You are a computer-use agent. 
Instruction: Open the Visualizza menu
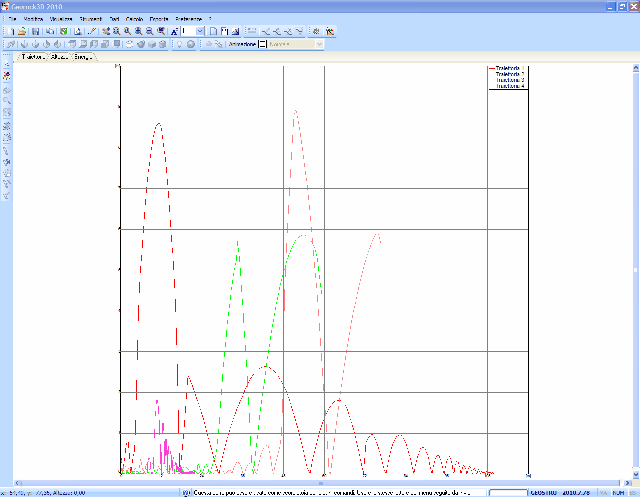pos(61,19)
